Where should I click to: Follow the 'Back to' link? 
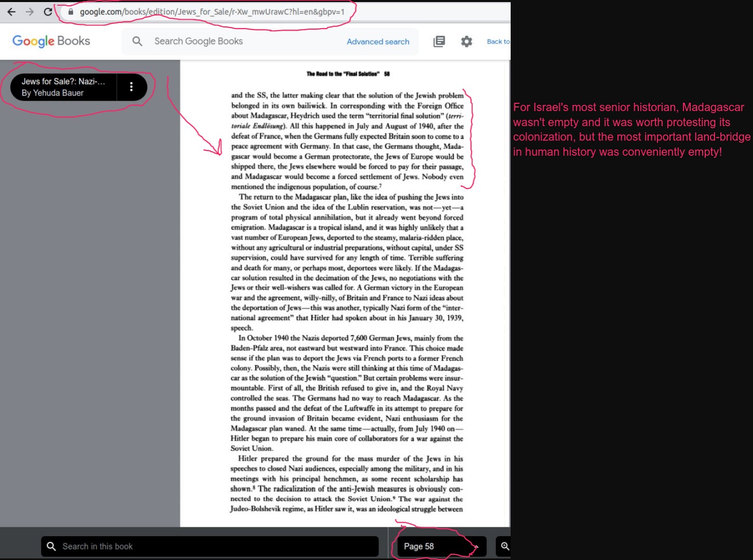(498, 42)
